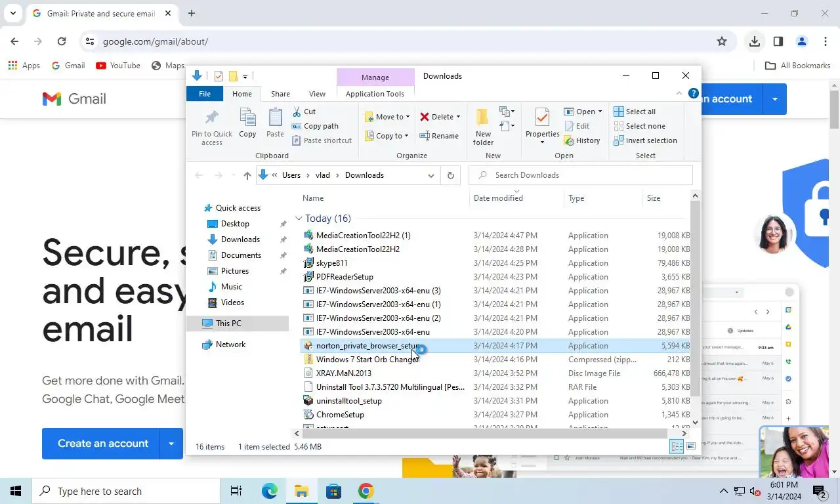
Task: Open Chrome downloads icon
Action: pos(755,41)
